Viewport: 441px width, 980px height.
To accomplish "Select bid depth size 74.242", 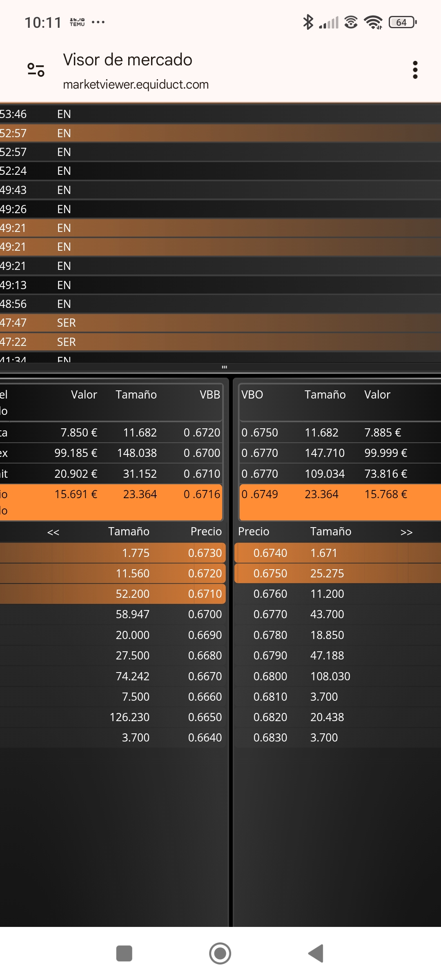I will point(133,676).
